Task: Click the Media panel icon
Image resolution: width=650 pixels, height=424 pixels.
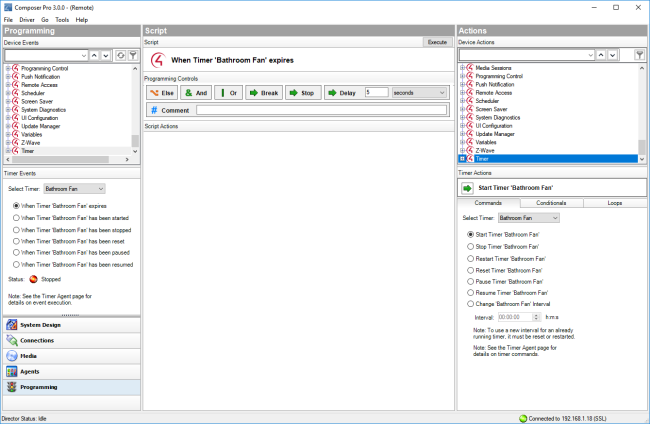Action: 12,356
